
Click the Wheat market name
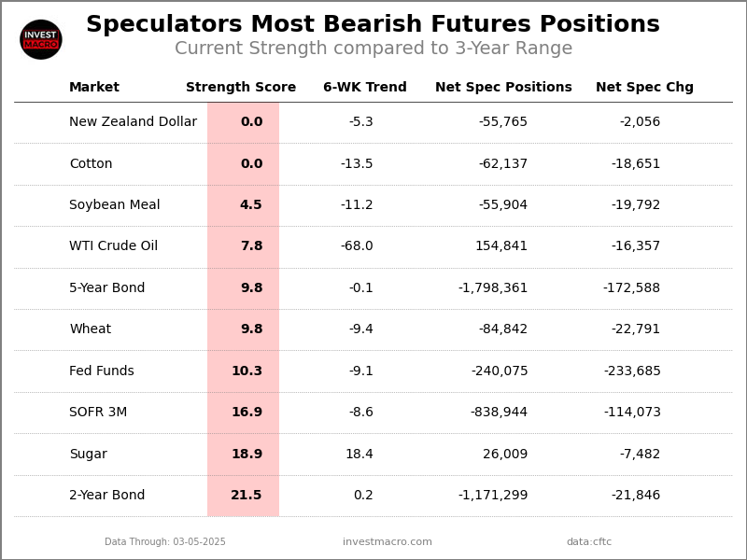[90, 329]
